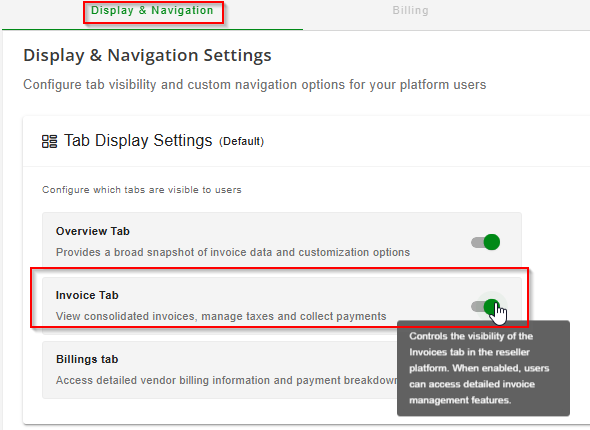The height and width of the screenshot is (430, 590).
Task: Click the Tab Display Settings heading
Action: coord(138,141)
